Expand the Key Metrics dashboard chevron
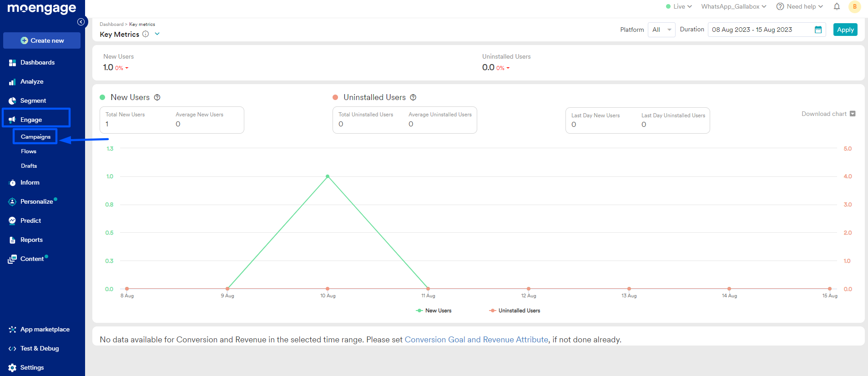Image resolution: width=868 pixels, height=376 pixels. [x=157, y=34]
